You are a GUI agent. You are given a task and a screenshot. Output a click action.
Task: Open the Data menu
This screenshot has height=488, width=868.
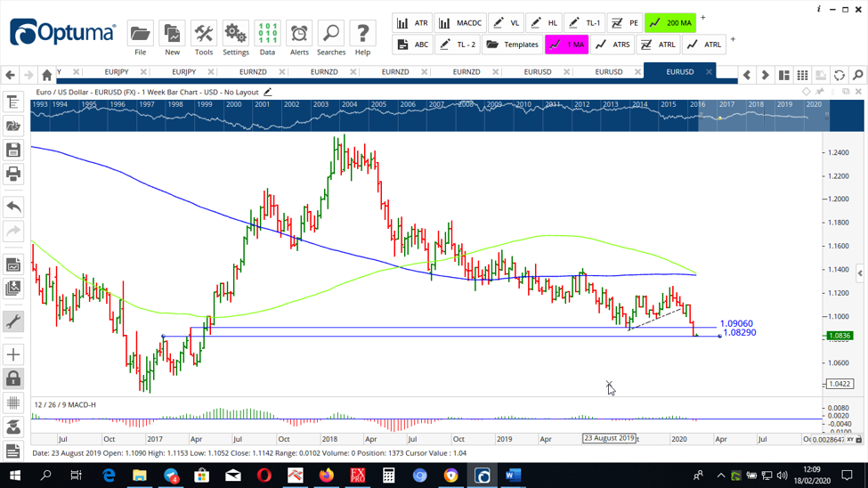(267, 38)
